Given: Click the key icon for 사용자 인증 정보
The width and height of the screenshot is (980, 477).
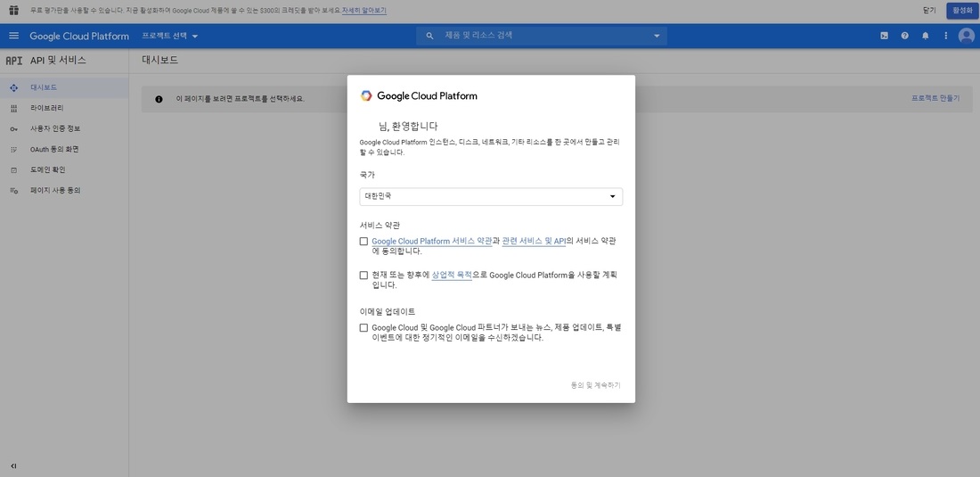Looking at the screenshot, I should pos(13,128).
